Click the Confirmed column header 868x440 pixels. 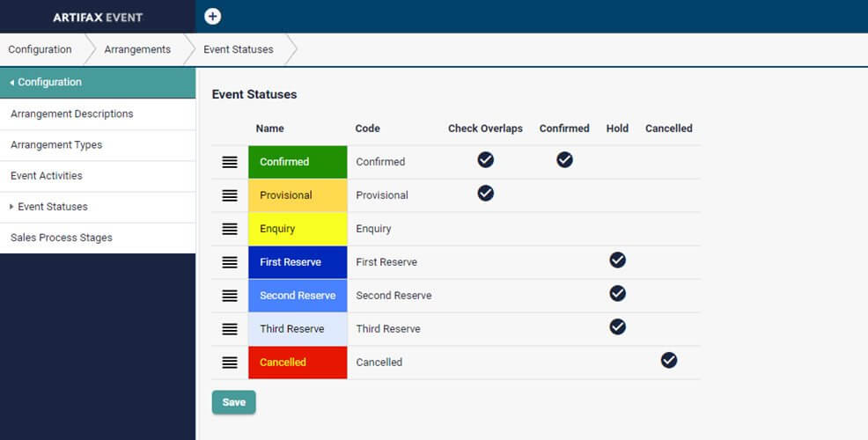pos(564,128)
